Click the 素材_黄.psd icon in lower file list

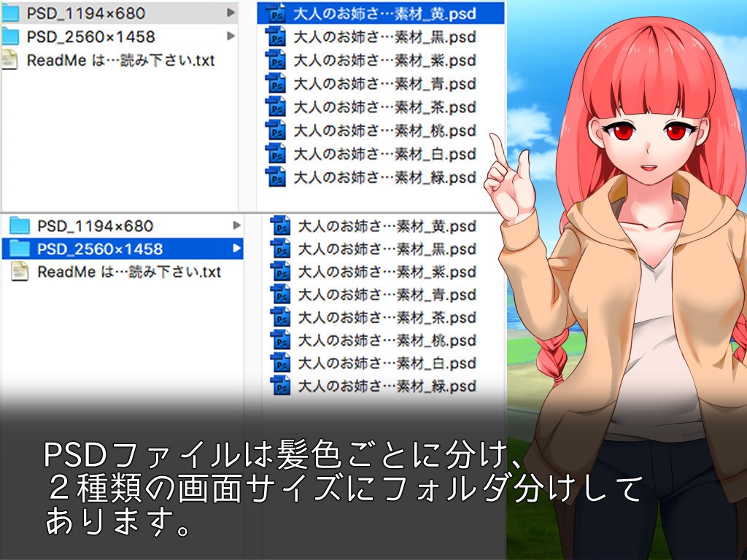click(x=279, y=227)
